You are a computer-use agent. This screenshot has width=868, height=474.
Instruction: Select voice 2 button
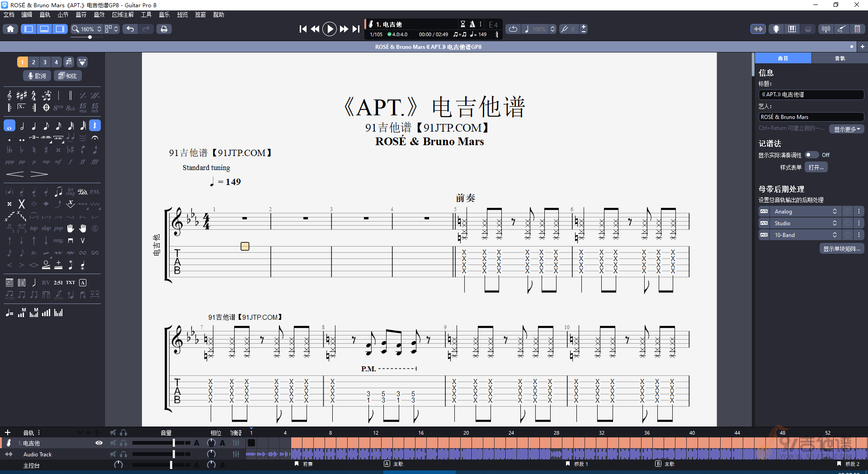(x=33, y=62)
